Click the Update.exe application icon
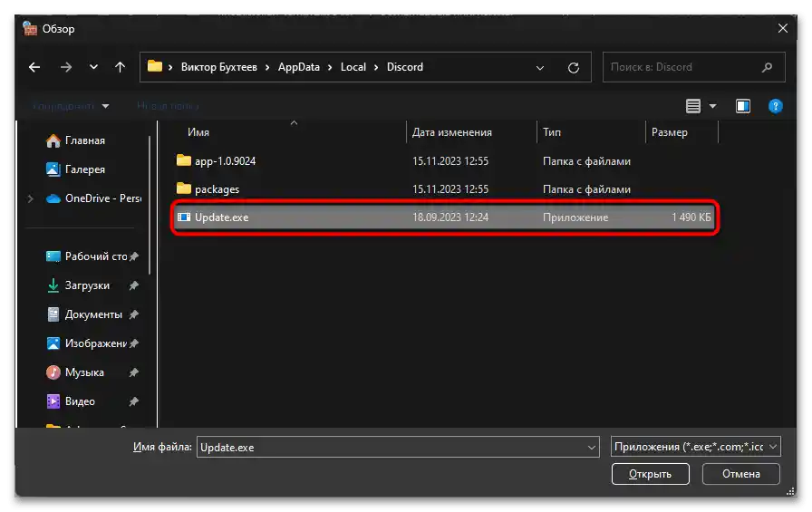 click(184, 217)
